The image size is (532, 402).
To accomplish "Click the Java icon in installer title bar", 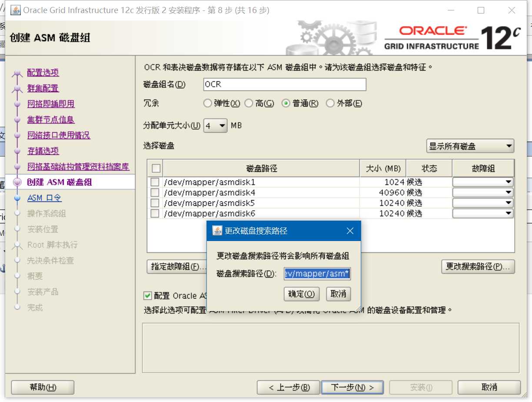I will [x=15, y=10].
